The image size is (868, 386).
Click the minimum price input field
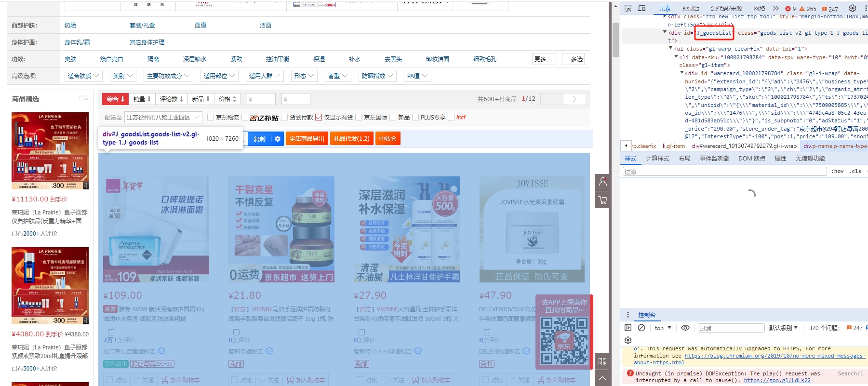(261, 99)
